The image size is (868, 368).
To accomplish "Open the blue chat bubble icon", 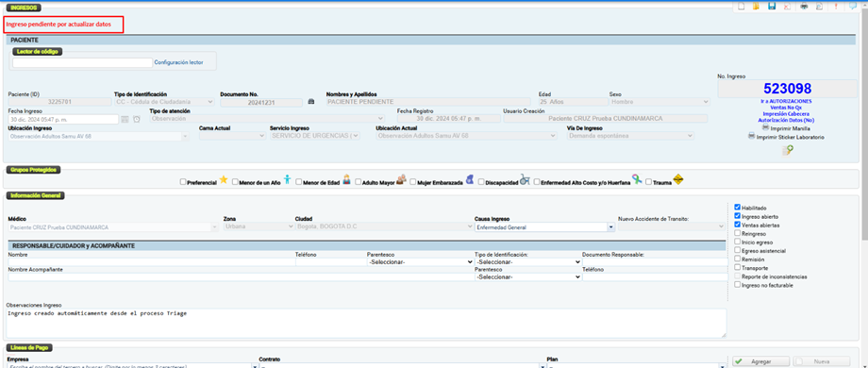I will [853, 6].
